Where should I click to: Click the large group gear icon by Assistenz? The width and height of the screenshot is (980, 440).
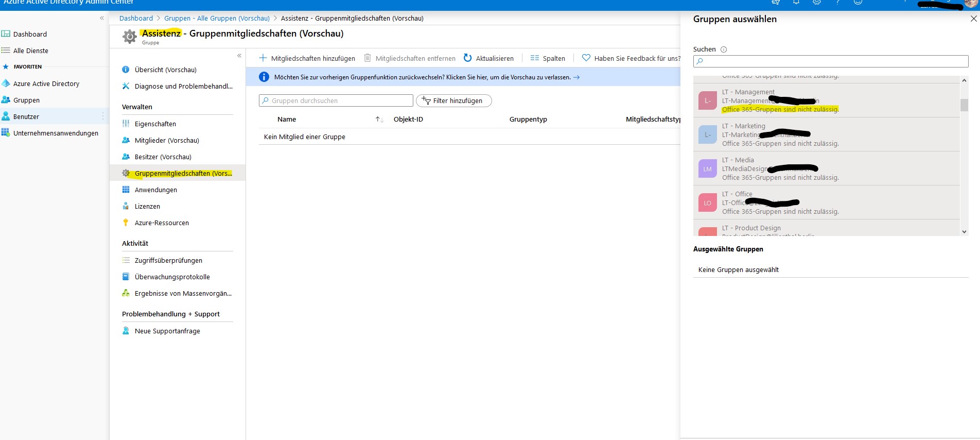click(130, 36)
